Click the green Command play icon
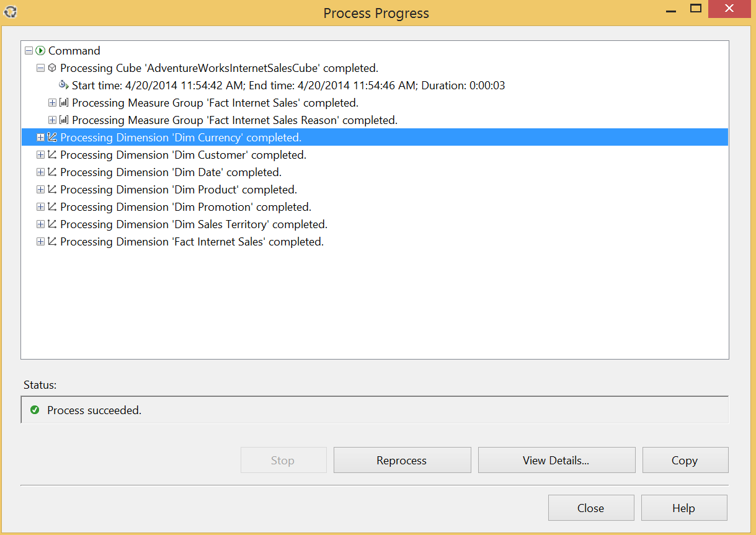This screenshot has height=535, width=756. point(40,51)
